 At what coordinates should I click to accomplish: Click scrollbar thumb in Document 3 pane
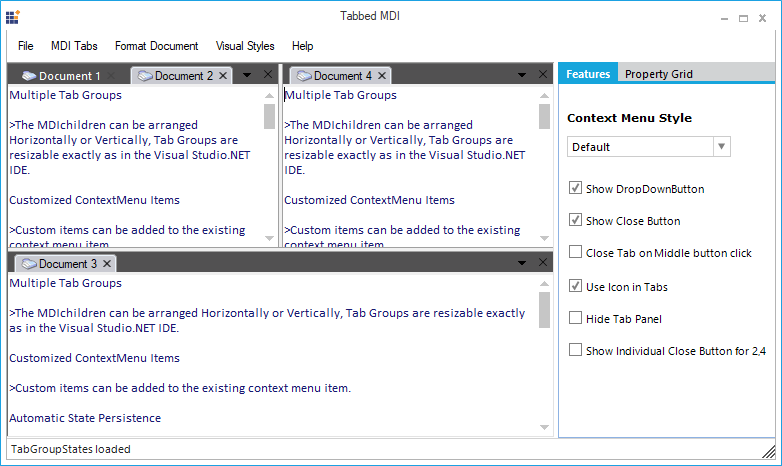click(545, 310)
